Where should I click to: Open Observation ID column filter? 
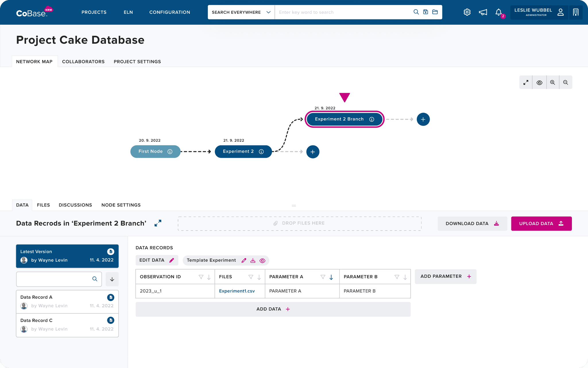(201, 277)
